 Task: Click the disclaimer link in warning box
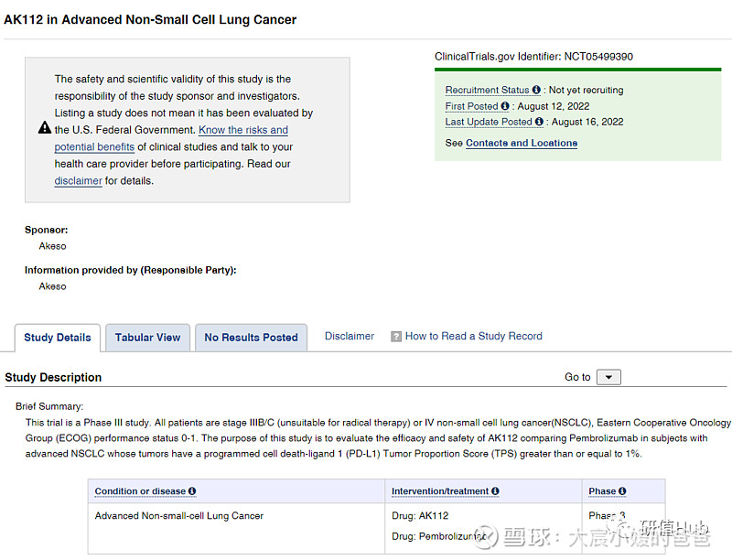pos(78,181)
